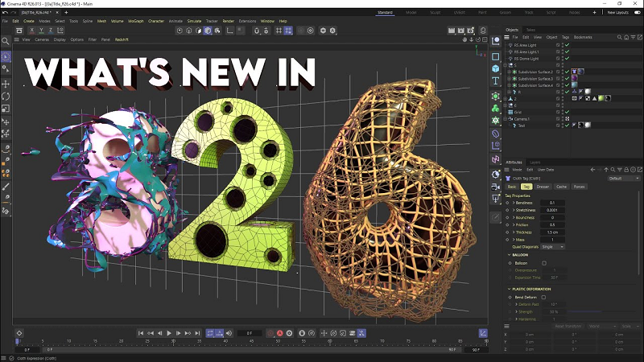This screenshot has height=362, width=644.
Task: Switch to the Dresser tab
Action: [543, 187]
